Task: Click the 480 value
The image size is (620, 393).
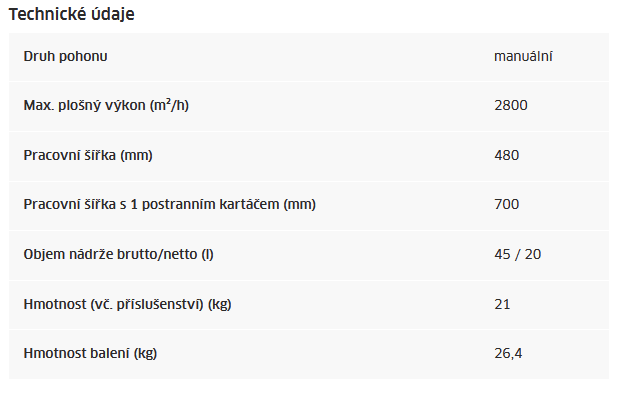Action: (507, 155)
